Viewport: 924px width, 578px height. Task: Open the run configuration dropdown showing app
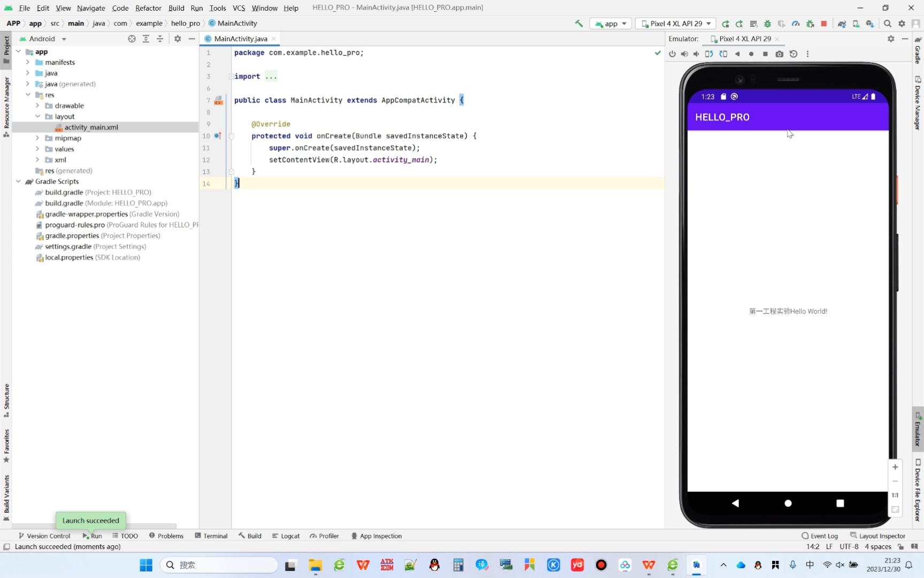(x=610, y=24)
